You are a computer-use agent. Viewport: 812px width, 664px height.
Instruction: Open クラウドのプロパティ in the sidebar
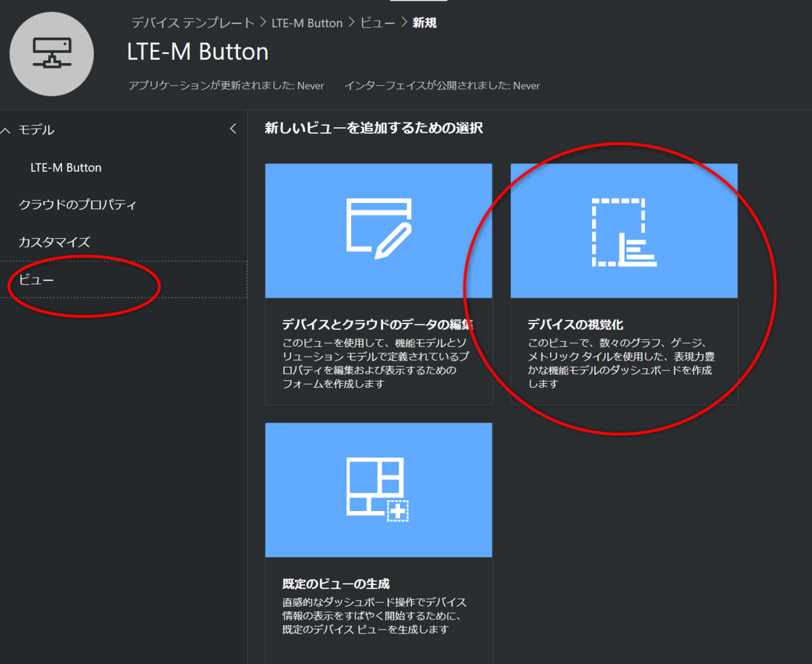(77, 204)
